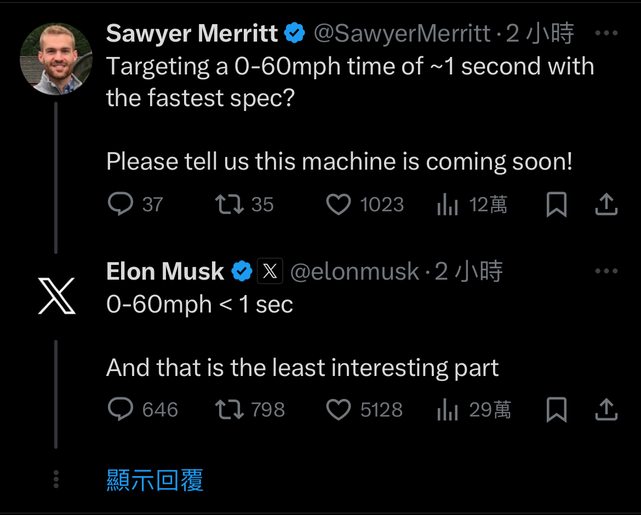Reply to Elon Musk's tweet
Image resolution: width=641 pixels, height=515 pixels.
[121, 409]
